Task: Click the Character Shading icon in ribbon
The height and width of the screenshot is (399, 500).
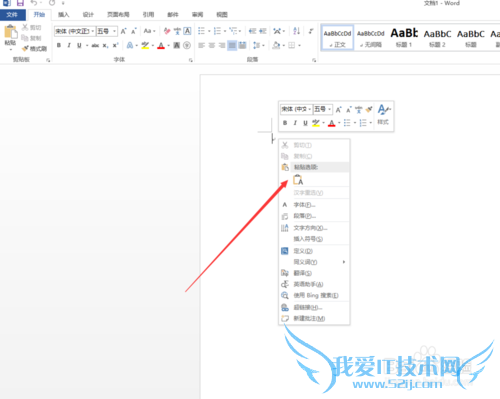Action: [177, 45]
